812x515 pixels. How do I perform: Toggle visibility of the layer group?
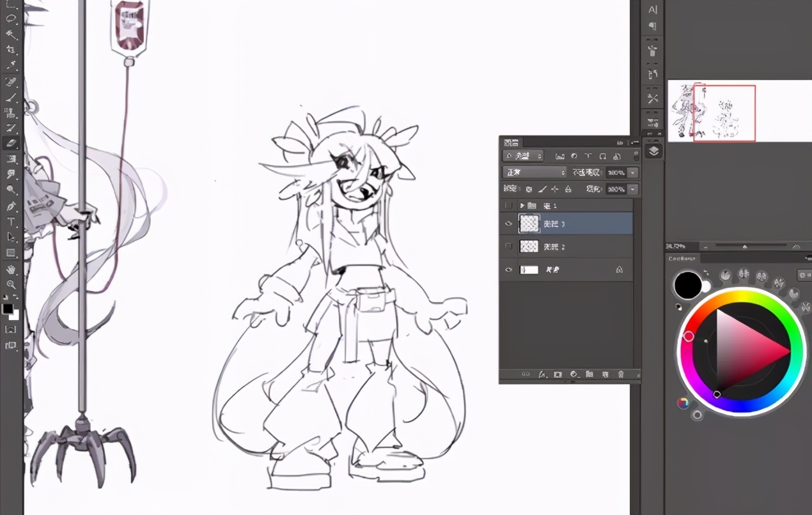pyautogui.click(x=509, y=206)
